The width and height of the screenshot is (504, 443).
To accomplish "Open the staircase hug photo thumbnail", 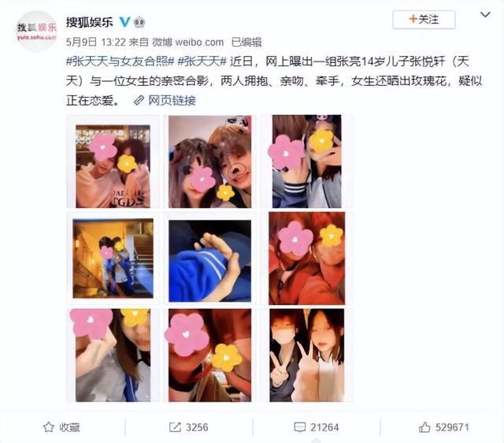I will [113, 259].
